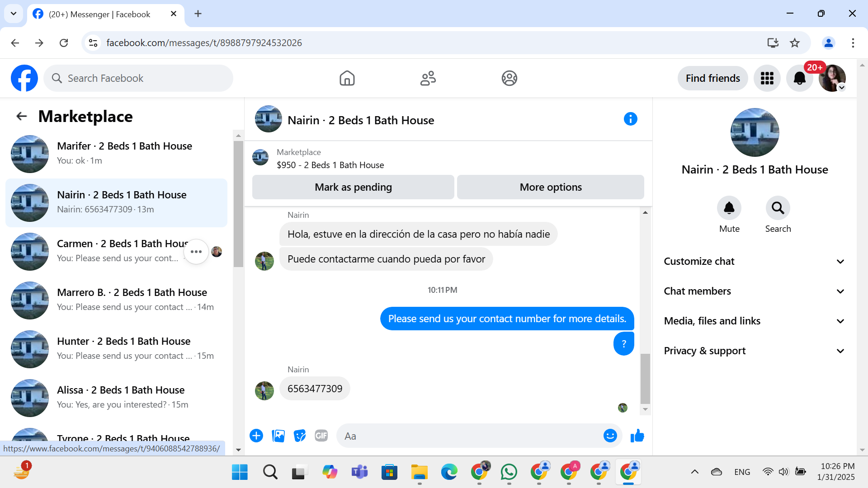The width and height of the screenshot is (868, 488).
Task: Click Find friends button
Action: coord(712,78)
